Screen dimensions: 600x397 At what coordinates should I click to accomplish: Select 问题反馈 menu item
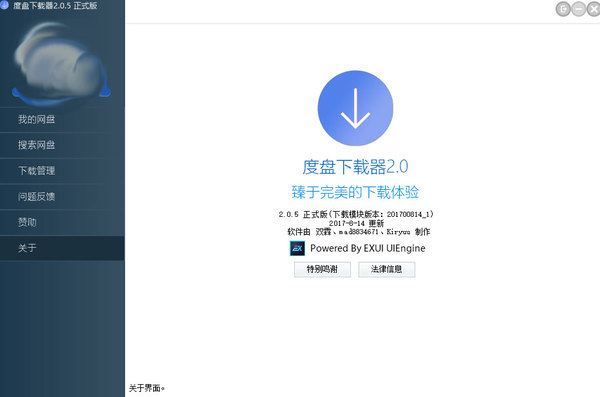[62, 197]
